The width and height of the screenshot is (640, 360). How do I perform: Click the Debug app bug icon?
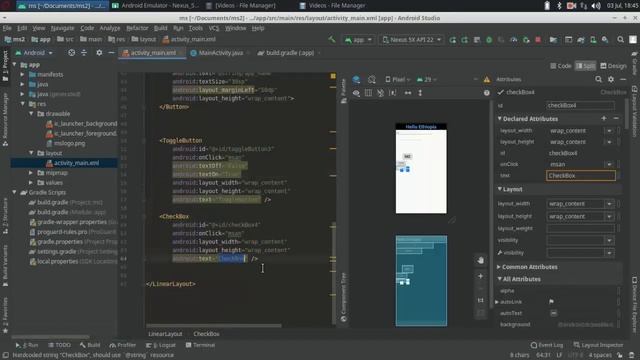pos(489,40)
